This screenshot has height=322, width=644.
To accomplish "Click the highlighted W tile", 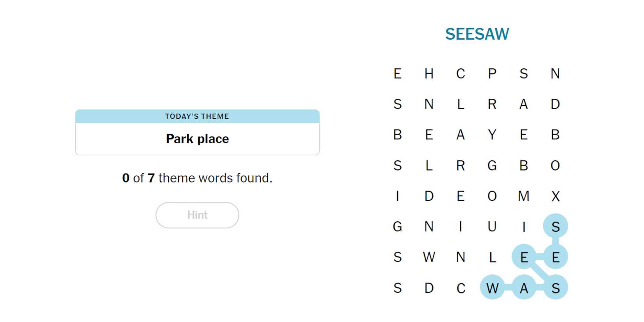I will [492, 288].
